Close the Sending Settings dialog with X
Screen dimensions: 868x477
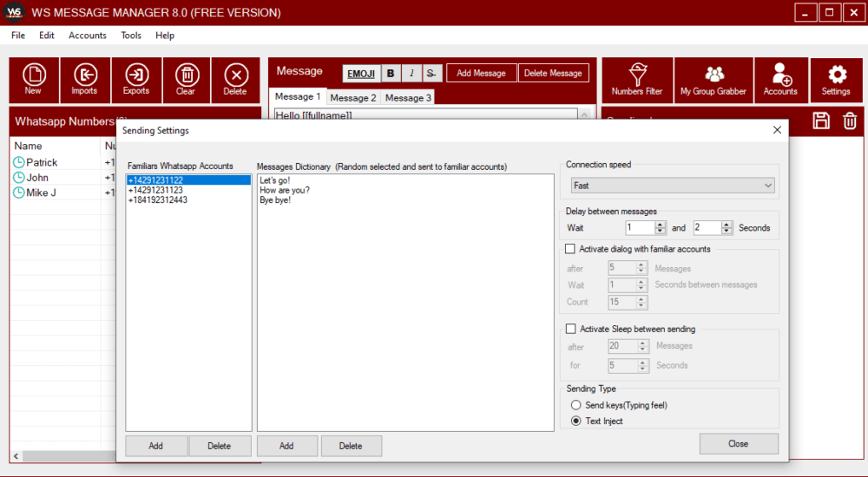777,129
